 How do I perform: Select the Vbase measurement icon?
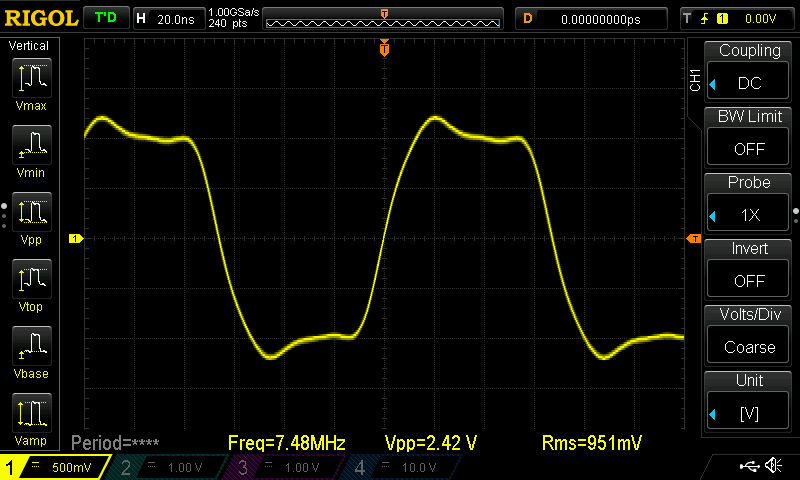tap(32, 345)
